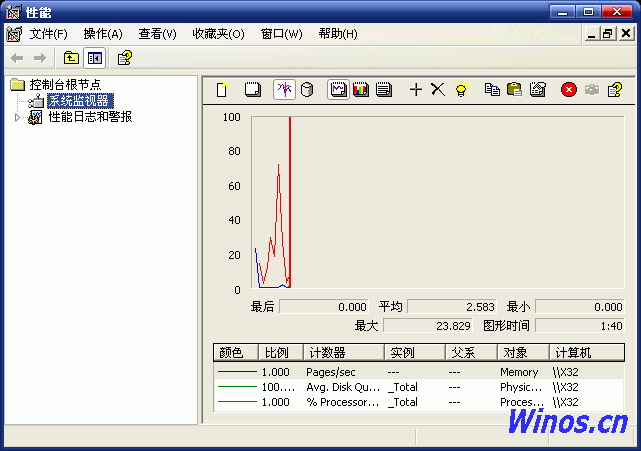
Task: Click the Forward arrow in toolbar
Action: 40,58
